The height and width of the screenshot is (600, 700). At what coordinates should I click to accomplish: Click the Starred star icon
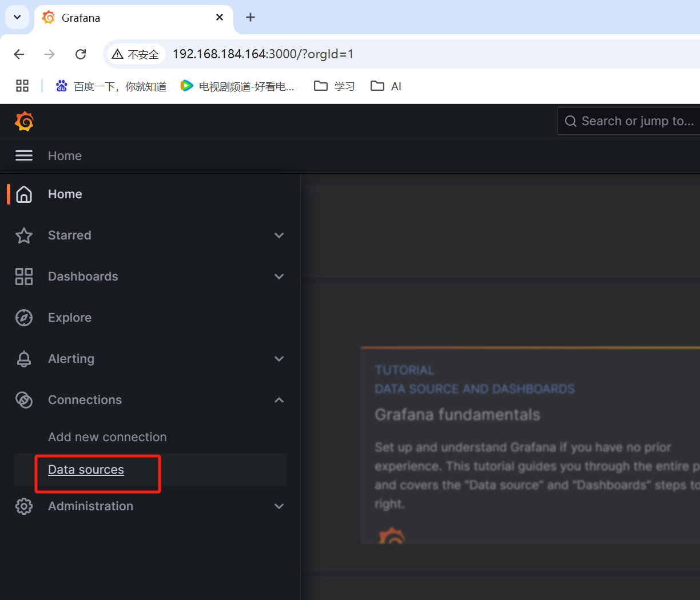(24, 235)
